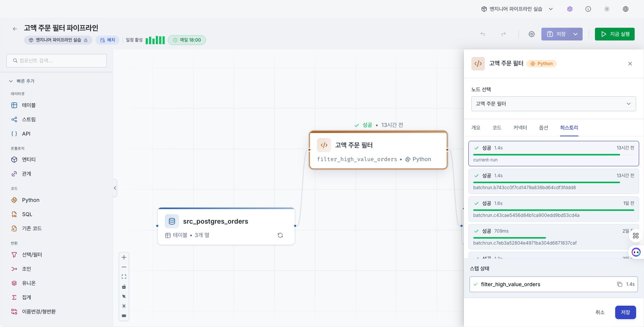This screenshot has width=644, height=327.
Task: Go back with the left arrow
Action: 15,28
